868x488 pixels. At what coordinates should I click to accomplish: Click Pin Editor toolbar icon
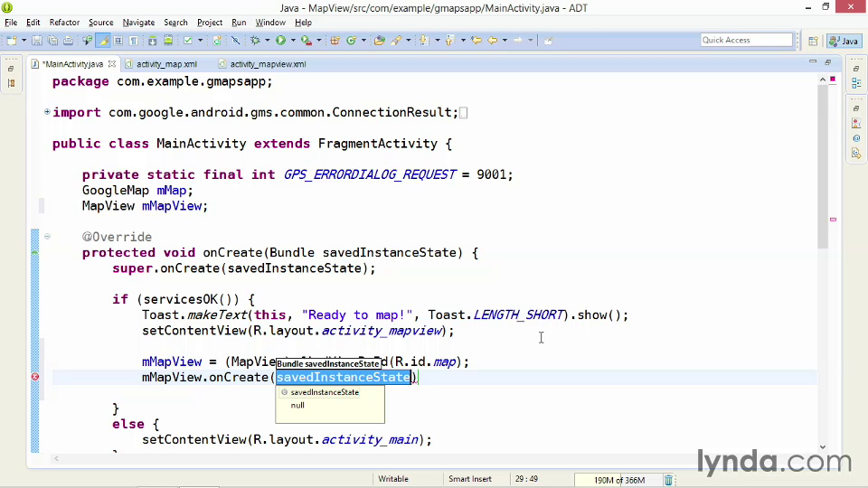(x=548, y=41)
